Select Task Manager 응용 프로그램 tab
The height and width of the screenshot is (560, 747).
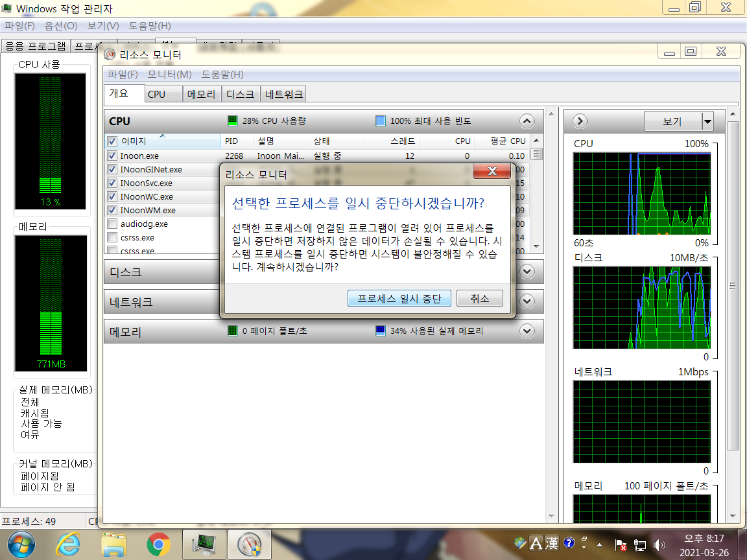(x=36, y=46)
